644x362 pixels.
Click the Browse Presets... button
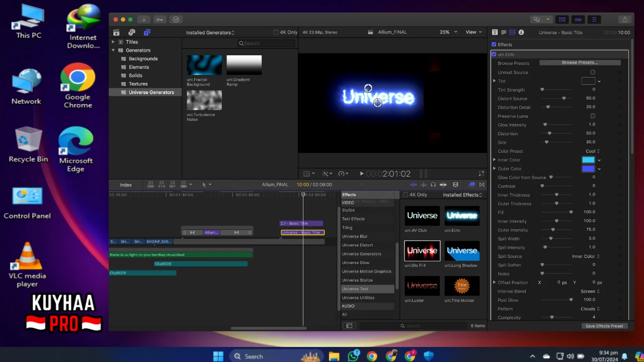click(580, 63)
